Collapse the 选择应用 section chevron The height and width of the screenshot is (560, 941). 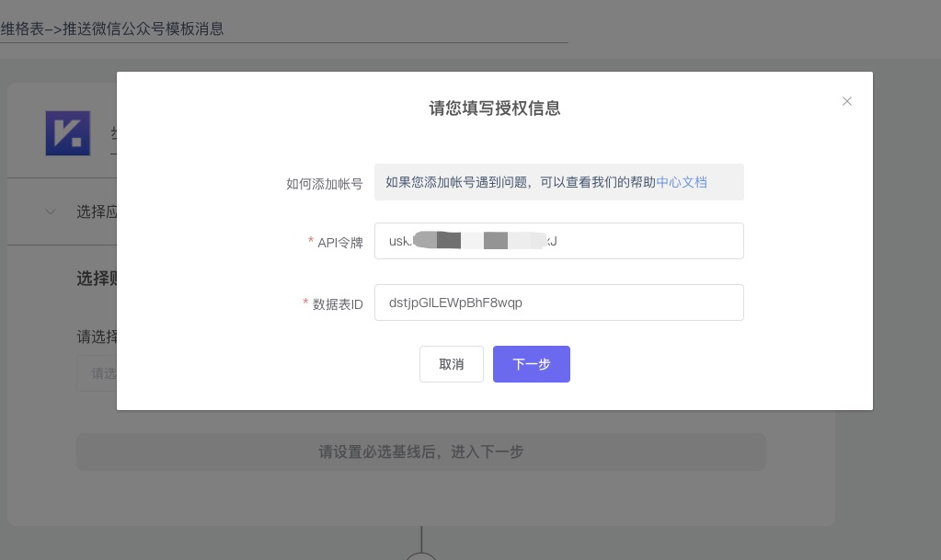[51, 211]
